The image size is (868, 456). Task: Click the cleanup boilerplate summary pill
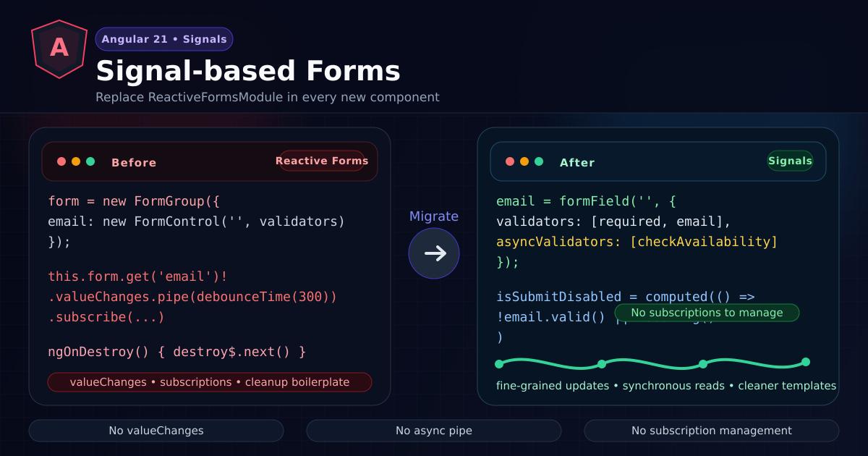click(210, 382)
